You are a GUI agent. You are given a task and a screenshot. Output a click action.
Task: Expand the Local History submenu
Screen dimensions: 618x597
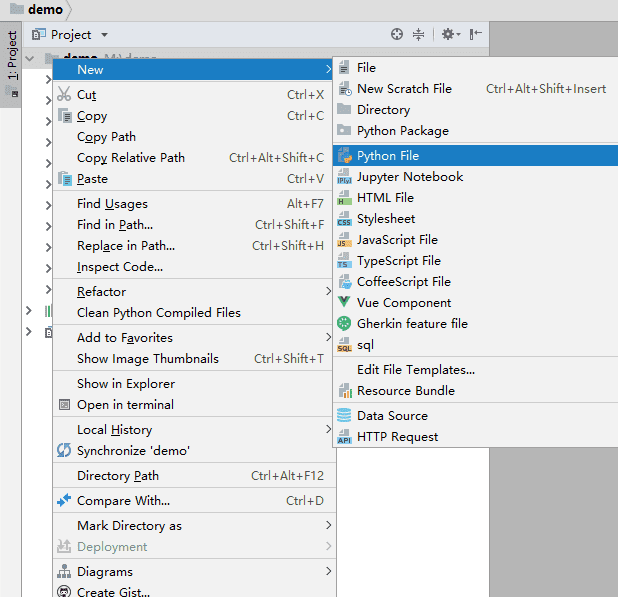tap(194, 430)
